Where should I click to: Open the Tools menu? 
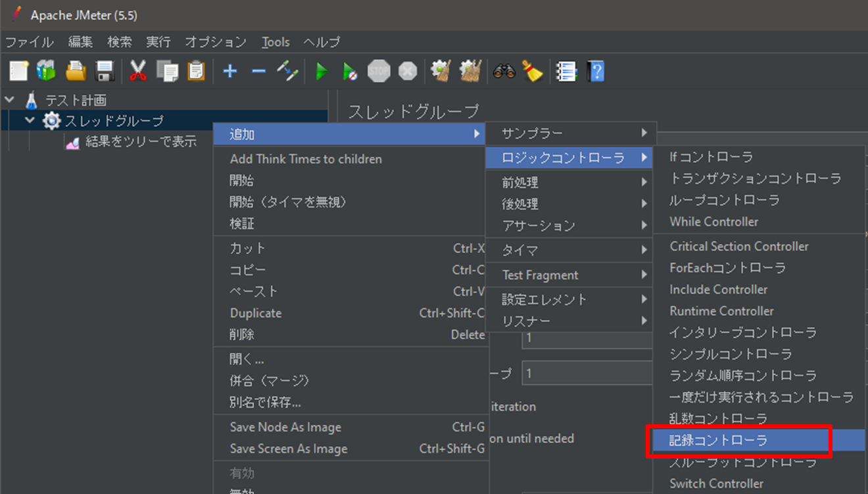pyautogui.click(x=276, y=42)
